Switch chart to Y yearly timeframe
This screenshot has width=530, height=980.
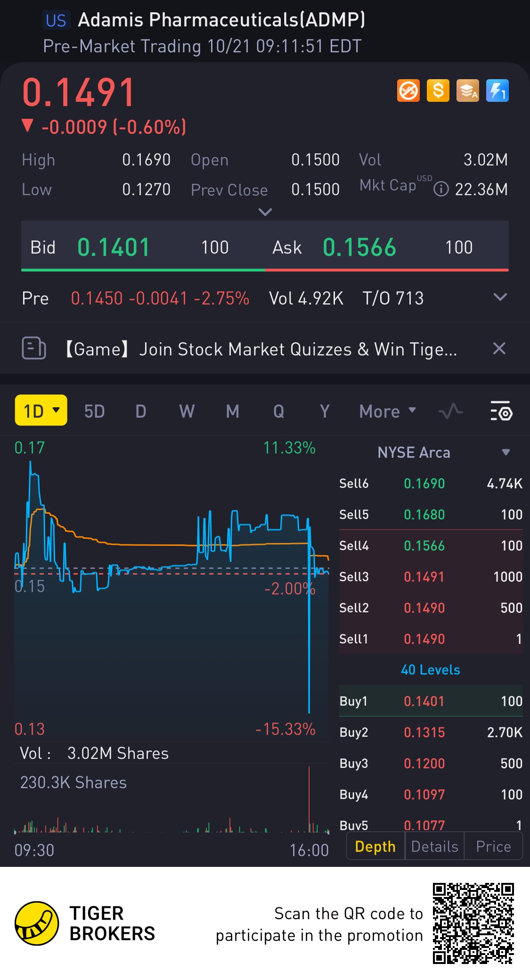325,411
